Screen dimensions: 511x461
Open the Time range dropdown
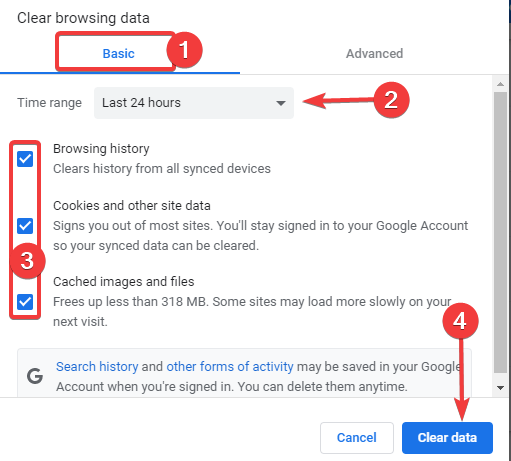click(194, 103)
